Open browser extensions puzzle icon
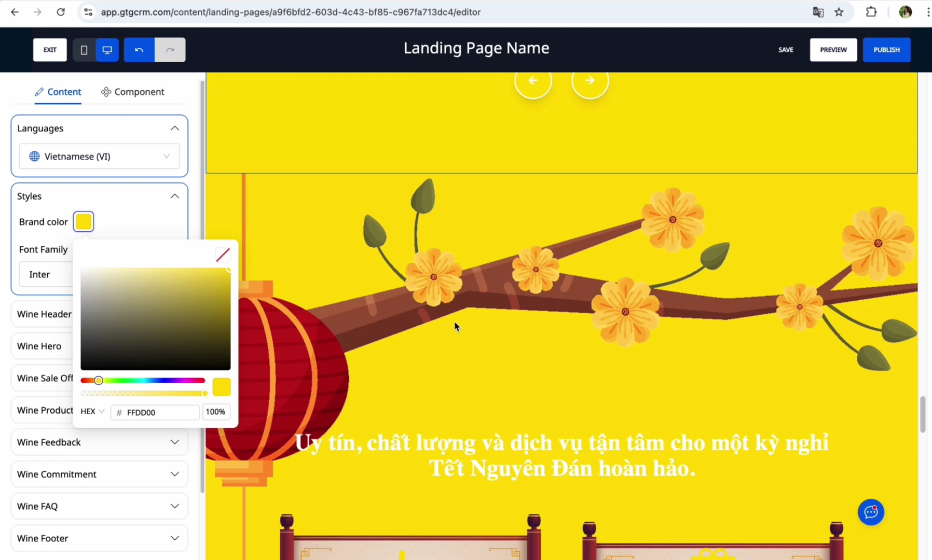The image size is (932, 560). tap(871, 12)
